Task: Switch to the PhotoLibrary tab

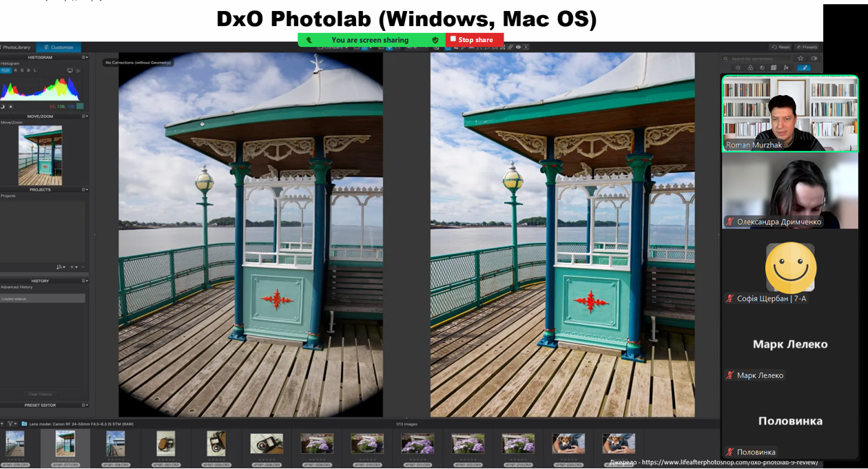Action: 17,48
